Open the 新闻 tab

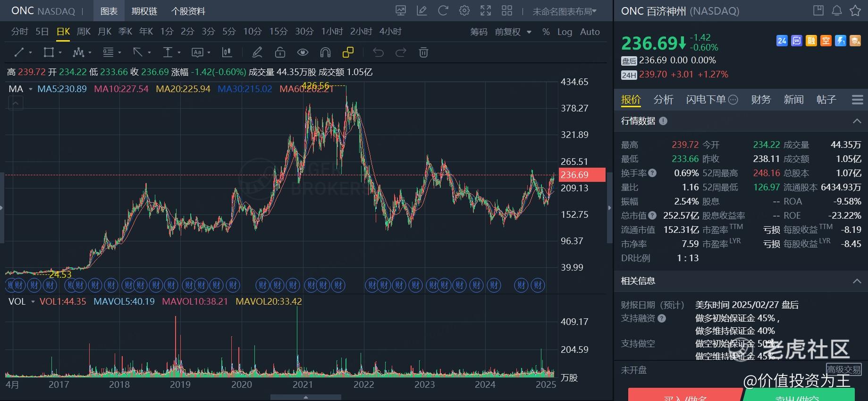(x=793, y=100)
